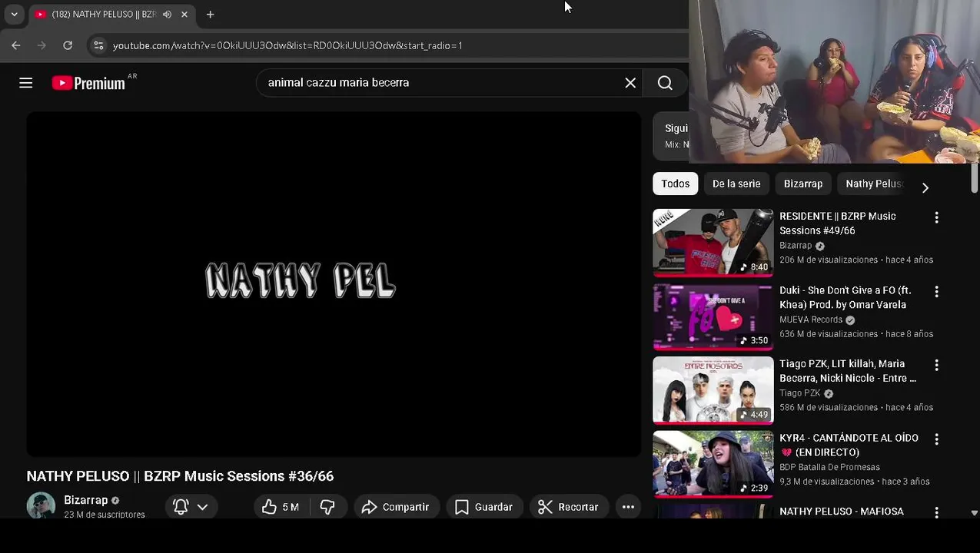Screen dimensions: 980x553
Task: Select the Bizarrap filter chip
Action: [803, 184]
